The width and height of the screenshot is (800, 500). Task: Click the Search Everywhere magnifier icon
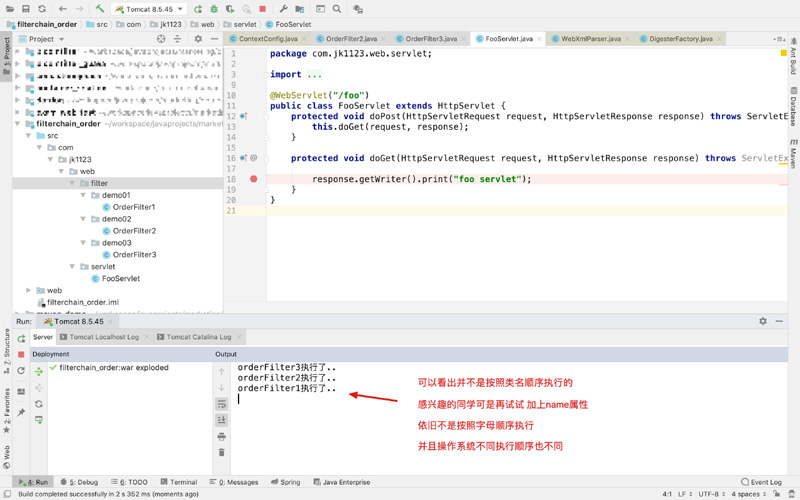(337, 9)
